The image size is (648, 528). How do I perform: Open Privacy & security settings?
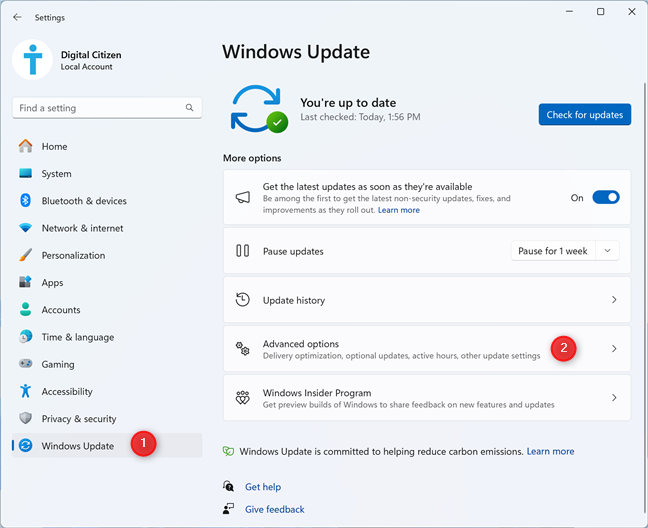pos(107,419)
